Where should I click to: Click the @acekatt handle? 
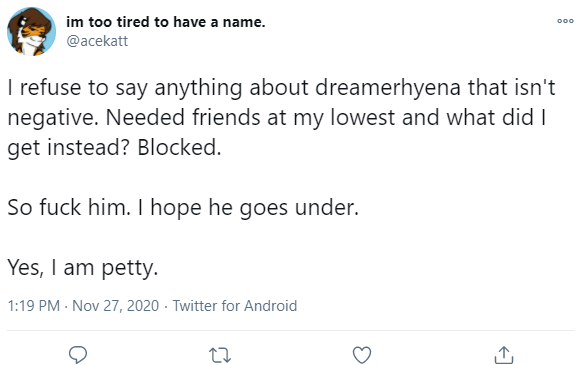click(97, 41)
